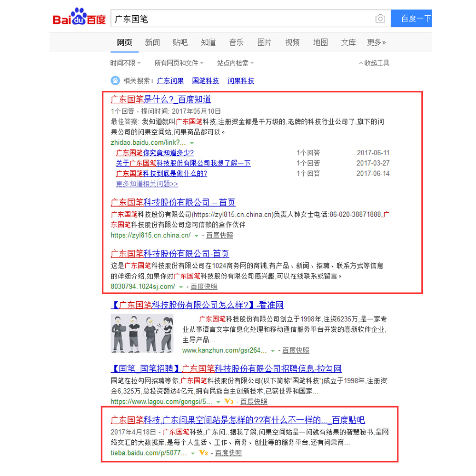This screenshot has height=476, width=476.
Task: Open result 广东国笔是什么?_百度知道
Action: pyautogui.click(x=161, y=99)
